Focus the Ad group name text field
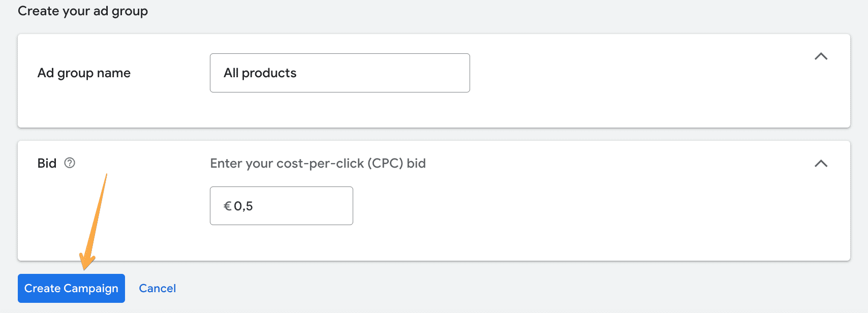868x313 pixels. click(x=340, y=73)
